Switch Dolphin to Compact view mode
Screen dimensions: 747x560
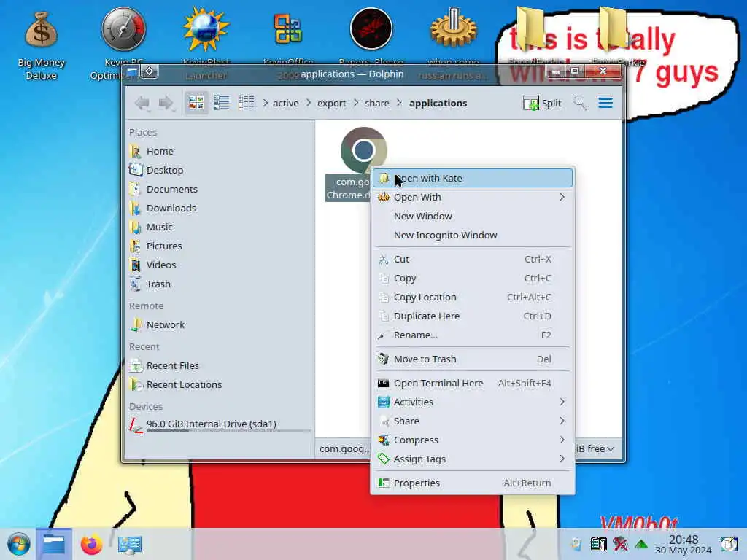click(222, 102)
